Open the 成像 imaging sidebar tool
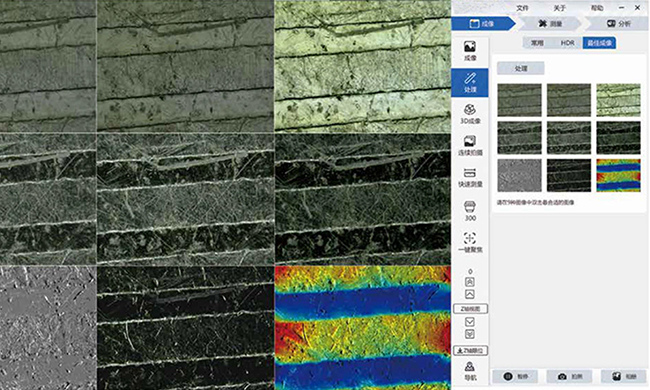The image size is (650, 390). (x=470, y=51)
